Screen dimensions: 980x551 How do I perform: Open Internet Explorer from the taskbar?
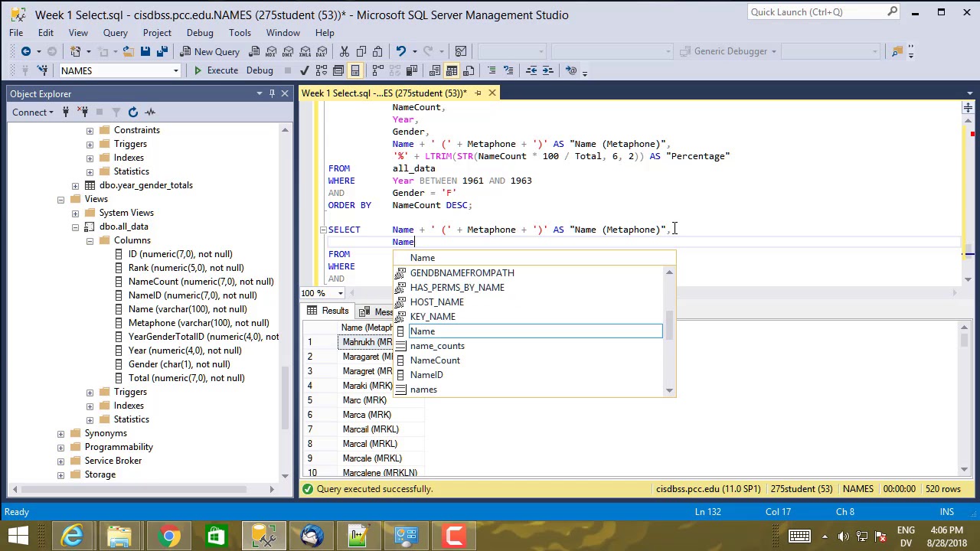(x=72, y=534)
